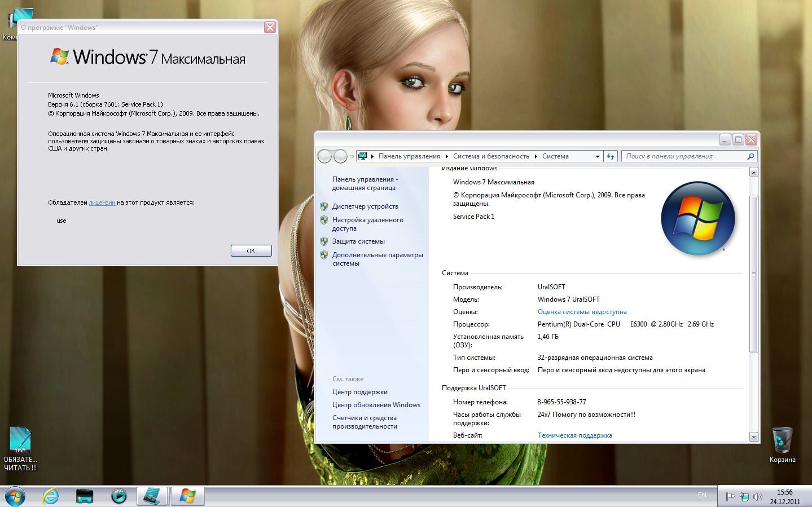Click phone number 8-965-55-938-77

click(561, 402)
